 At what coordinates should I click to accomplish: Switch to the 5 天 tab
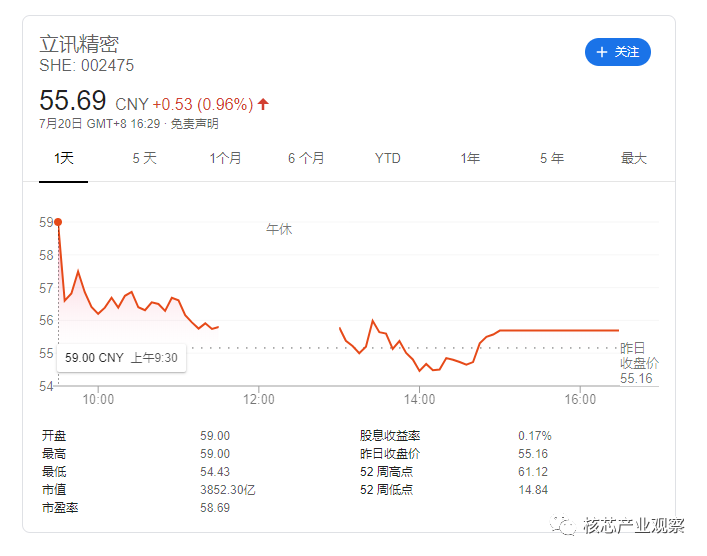pyautogui.click(x=144, y=158)
